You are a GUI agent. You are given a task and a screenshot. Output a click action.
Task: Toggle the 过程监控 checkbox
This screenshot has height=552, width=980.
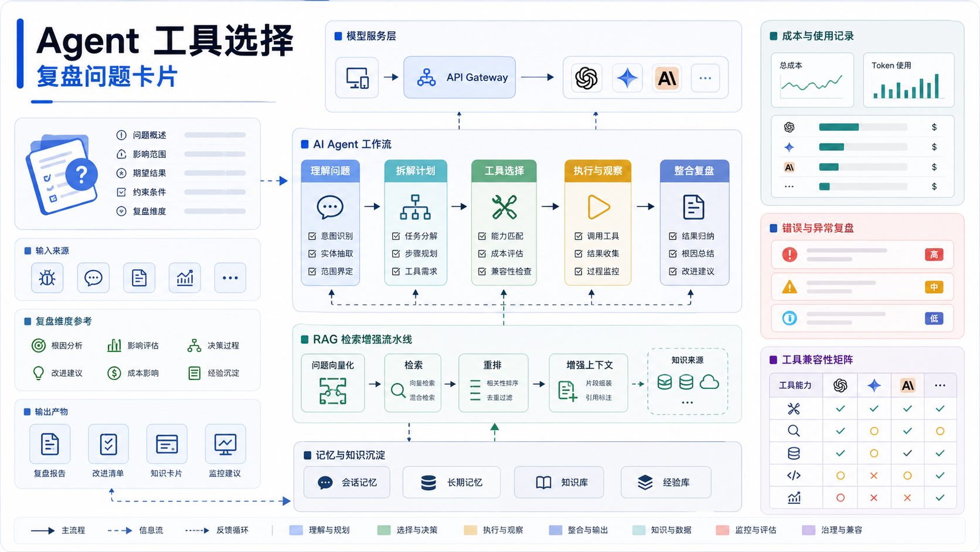[579, 271]
